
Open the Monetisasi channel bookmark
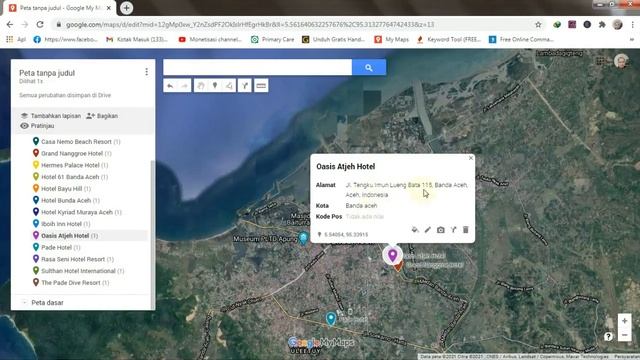click(210, 40)
